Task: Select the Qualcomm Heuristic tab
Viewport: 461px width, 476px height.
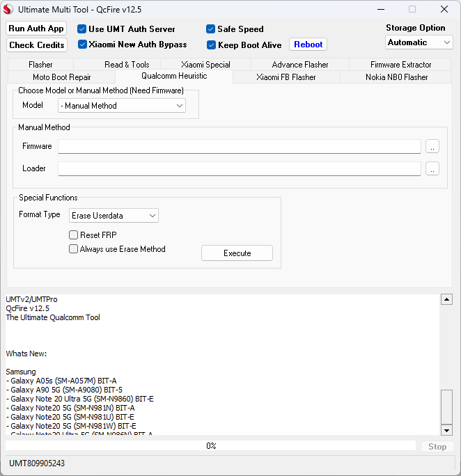Action: pos(174,76)
